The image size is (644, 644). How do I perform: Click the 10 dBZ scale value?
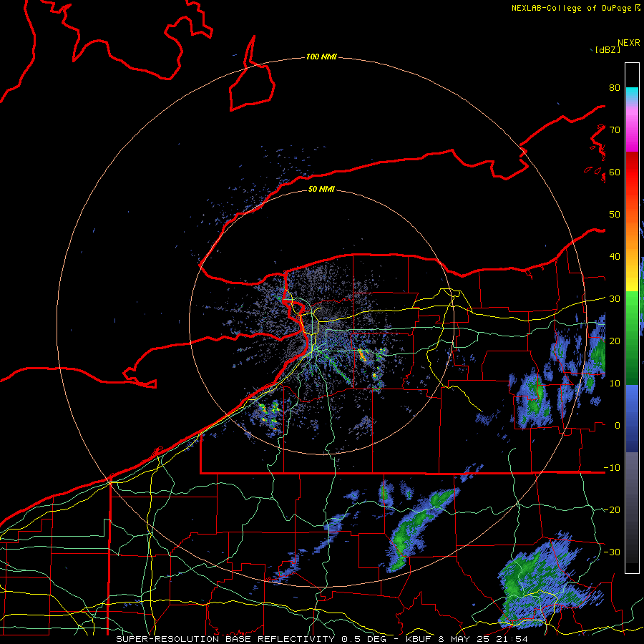pos(615,384)
